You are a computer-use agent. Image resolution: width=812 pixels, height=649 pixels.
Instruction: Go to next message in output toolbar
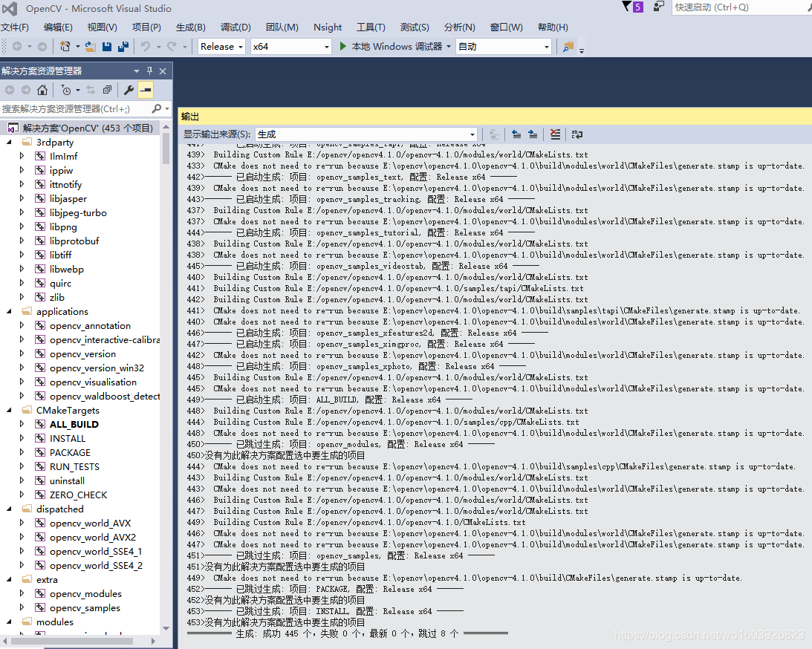coord(533,134)
